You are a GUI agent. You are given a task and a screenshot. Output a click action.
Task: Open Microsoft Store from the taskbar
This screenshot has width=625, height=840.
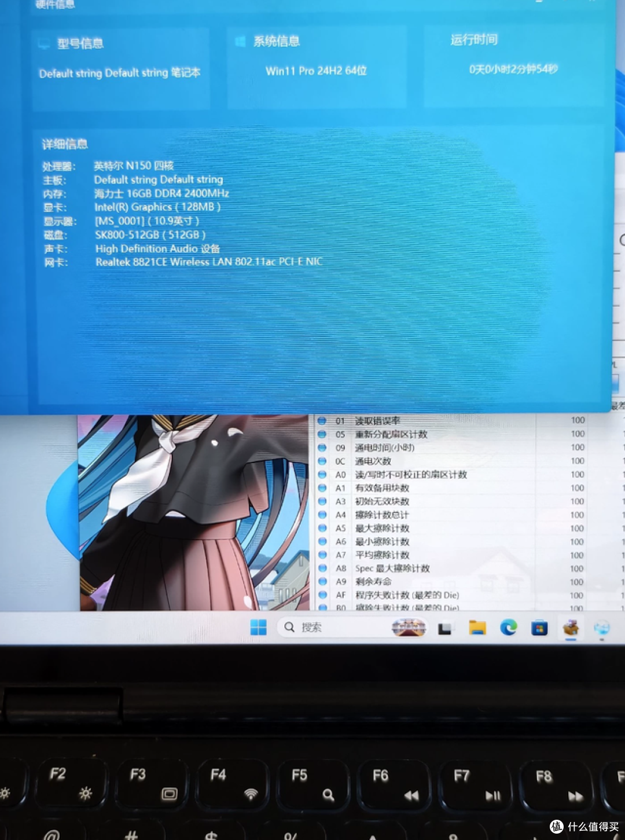[539, 628]
